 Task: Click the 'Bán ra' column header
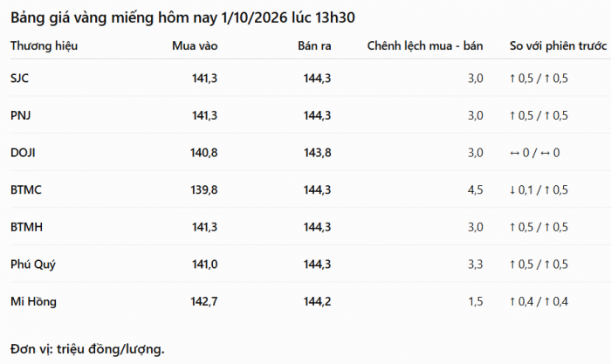314,46
